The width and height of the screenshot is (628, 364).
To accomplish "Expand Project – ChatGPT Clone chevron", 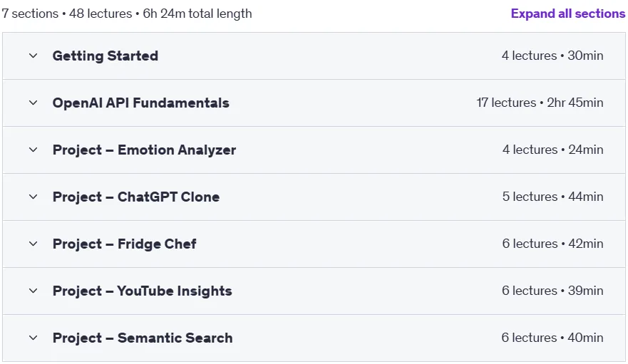I will pos(34,197).
